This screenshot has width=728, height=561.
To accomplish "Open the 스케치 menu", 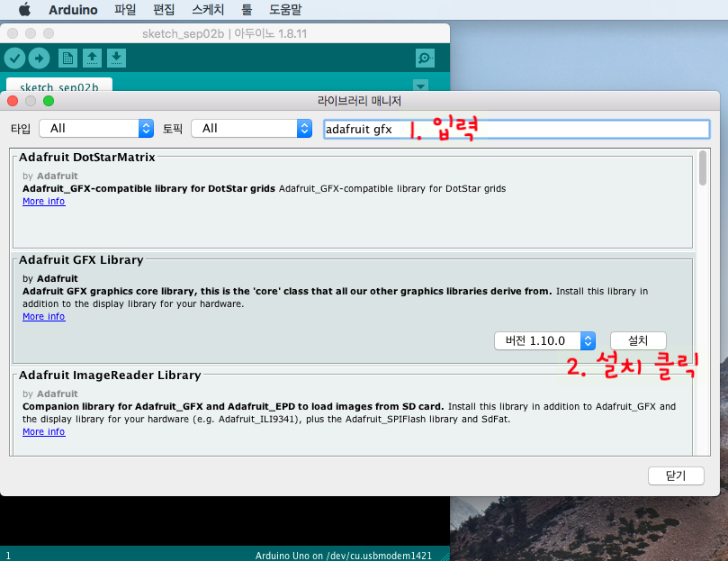I will tap(208, 9).
